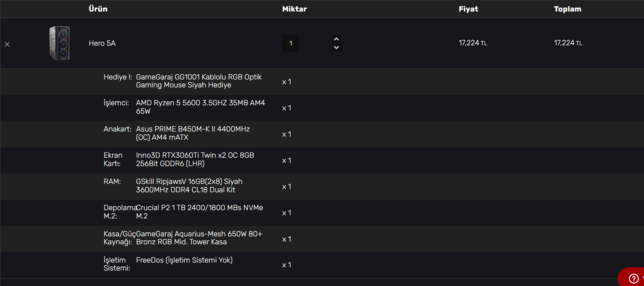The image size is (644, 286).
Task: Click the Toplam column header
Action: tap(567, 9)
